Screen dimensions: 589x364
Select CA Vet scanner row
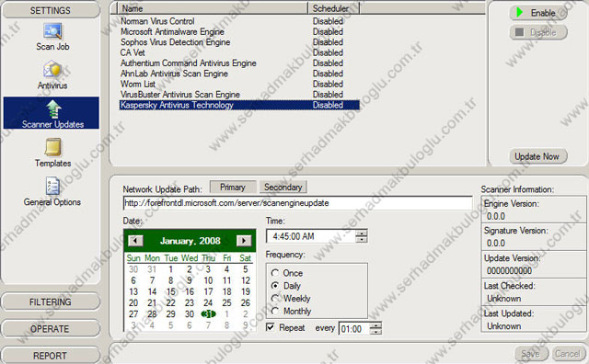(x=239, y=52)
